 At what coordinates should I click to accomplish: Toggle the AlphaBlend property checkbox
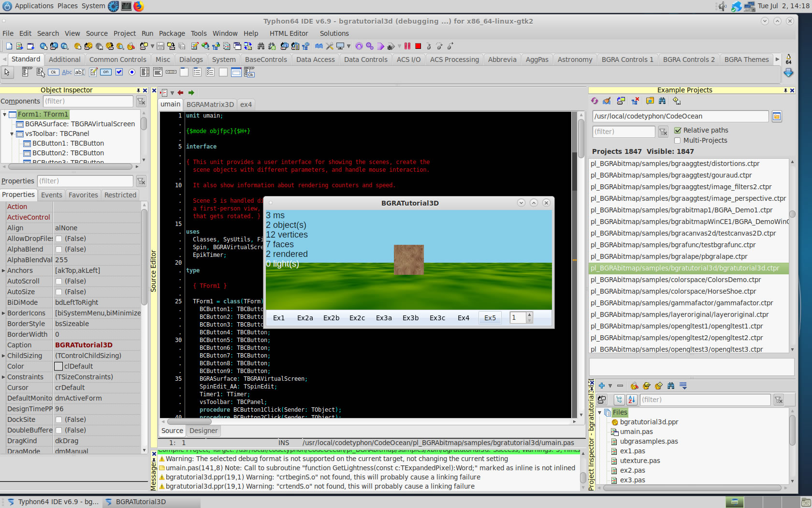point(58,249)
